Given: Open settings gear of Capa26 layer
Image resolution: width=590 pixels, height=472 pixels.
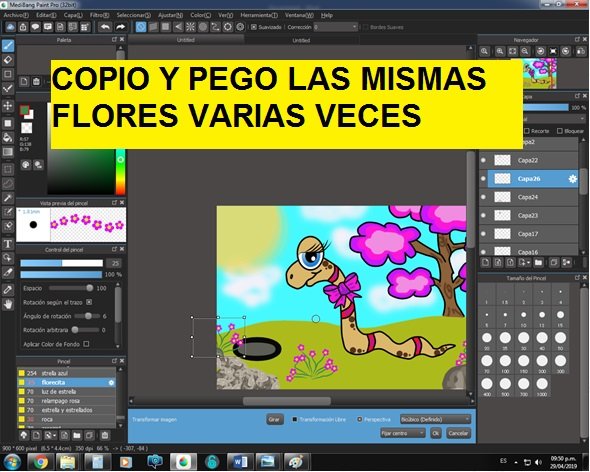Looking at the screenshot, I should point(572,179).
